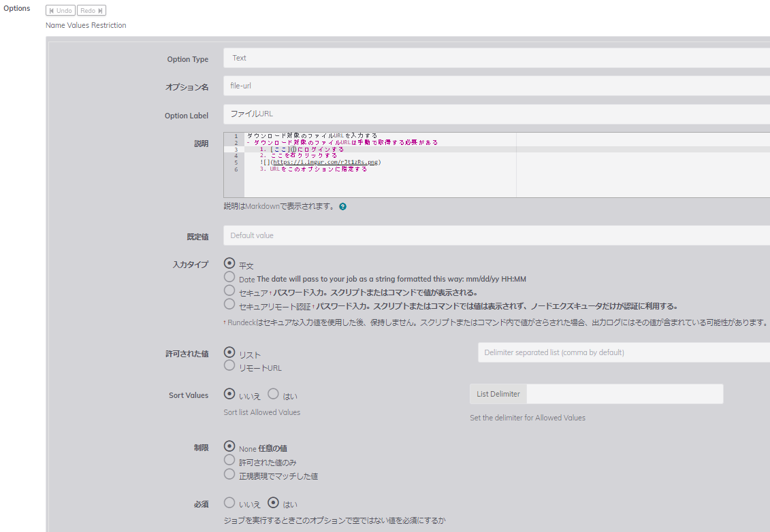Screen dimensions: 770x532
Task: Select the セキュア password input radio
Action: tap(229, 290)
